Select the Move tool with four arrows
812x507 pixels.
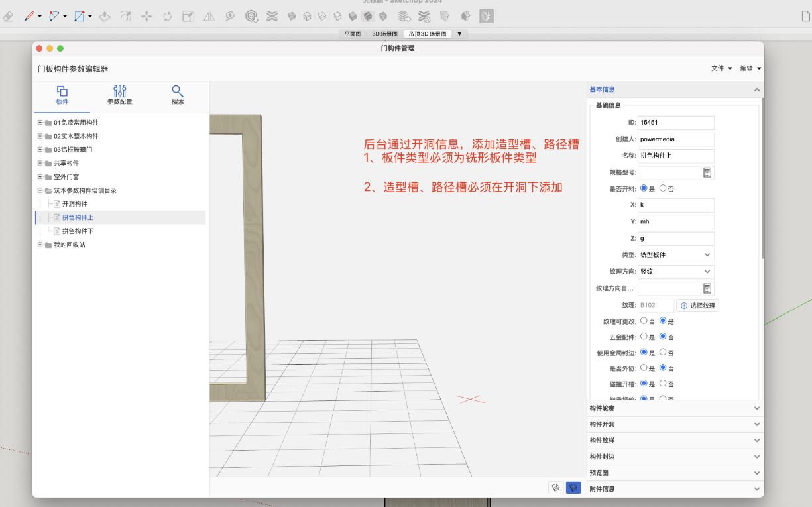(146, 16)
